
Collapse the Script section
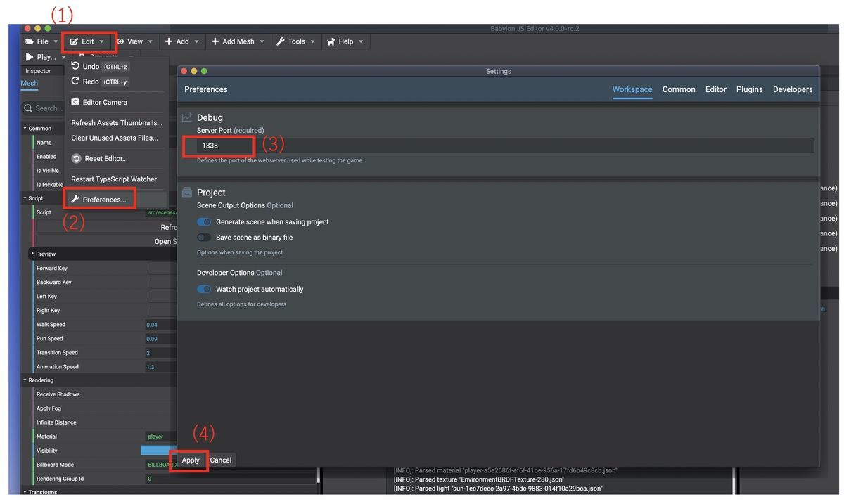(x=34, y=198)
